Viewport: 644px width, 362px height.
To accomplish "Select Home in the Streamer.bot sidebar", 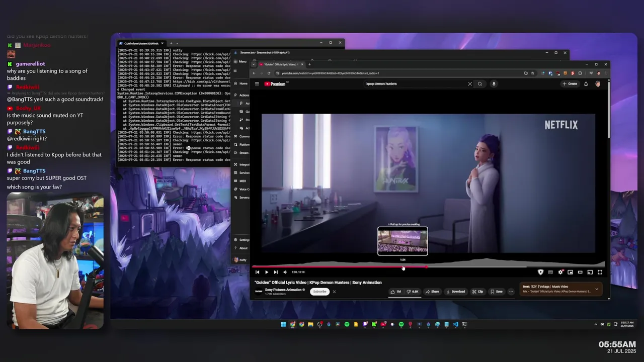I will click(240, 83).
